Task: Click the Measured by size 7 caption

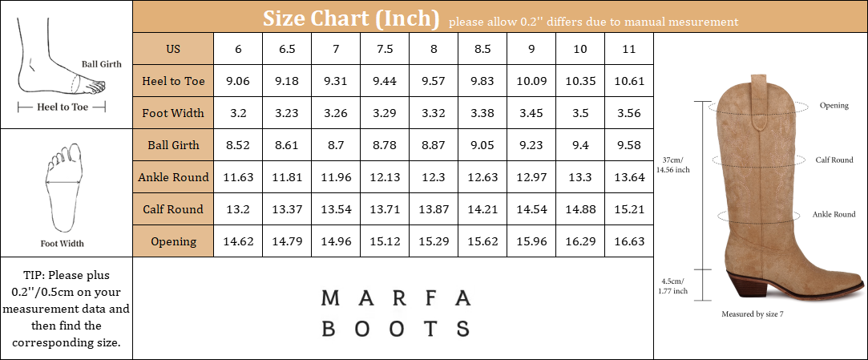Action: 753,314
